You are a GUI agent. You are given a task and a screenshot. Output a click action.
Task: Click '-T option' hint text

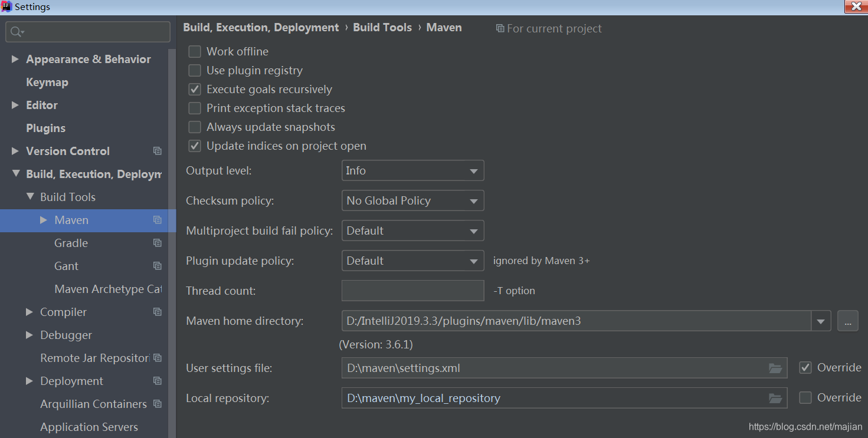coord(514,291)
